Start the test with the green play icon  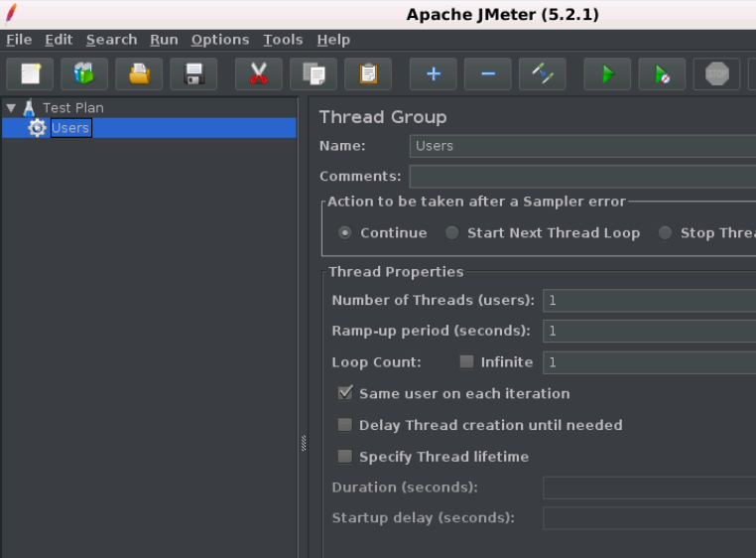click(x=607, y=73)
